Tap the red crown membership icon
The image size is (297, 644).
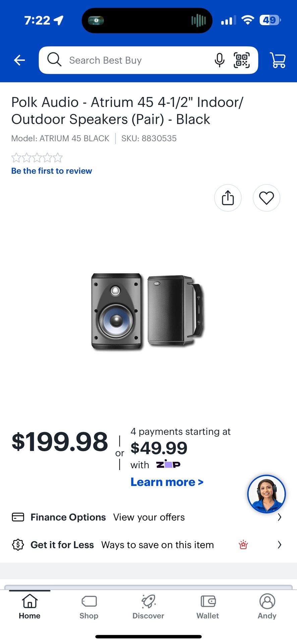[x=243, y=545]
